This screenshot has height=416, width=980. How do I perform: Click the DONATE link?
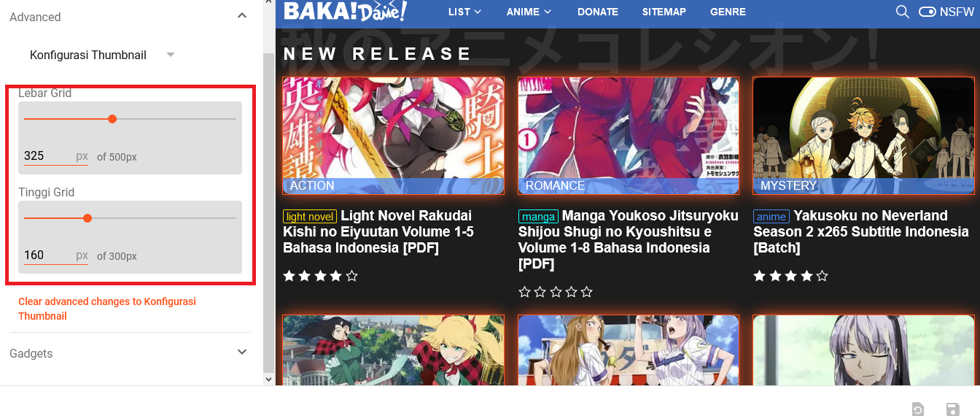click(x=598, y=12)
